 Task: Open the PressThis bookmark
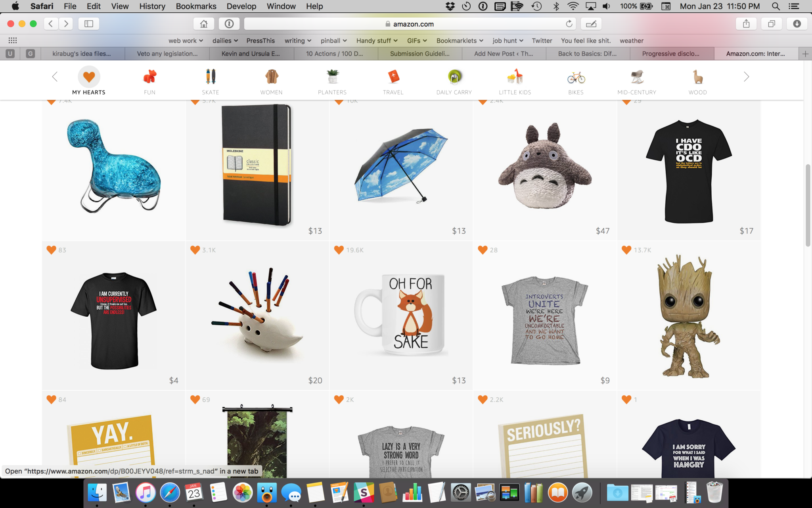pyautogui.click(x=260, y=40)
